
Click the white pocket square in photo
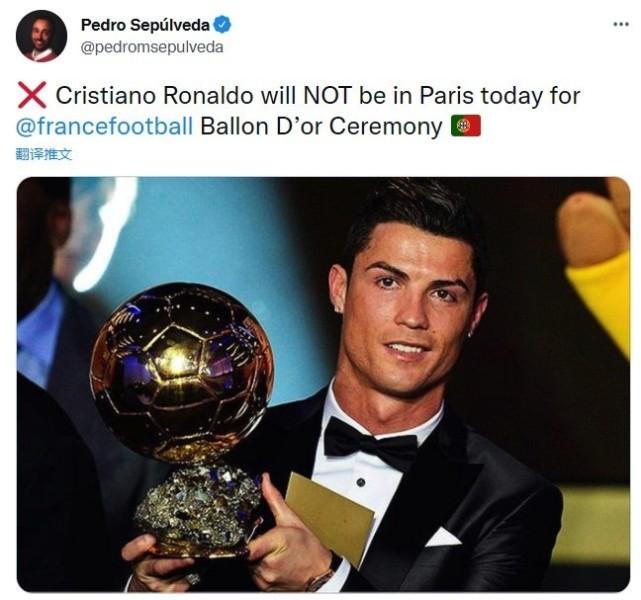[x=443, y=537]
